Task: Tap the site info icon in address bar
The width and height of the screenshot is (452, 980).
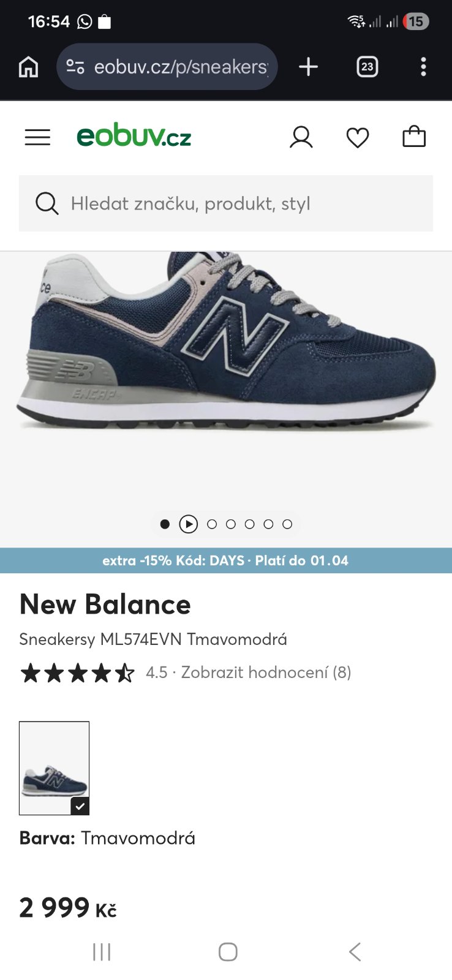Action: [75, 67]
